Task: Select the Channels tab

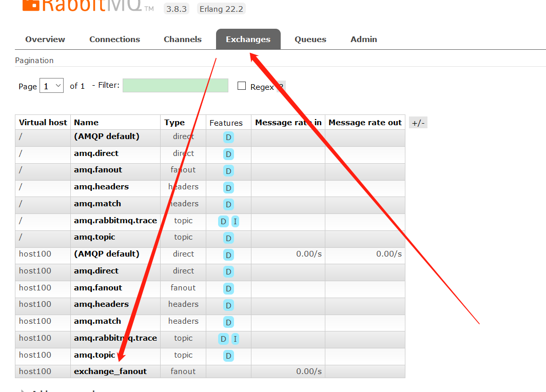Action: tap(183, 40)
